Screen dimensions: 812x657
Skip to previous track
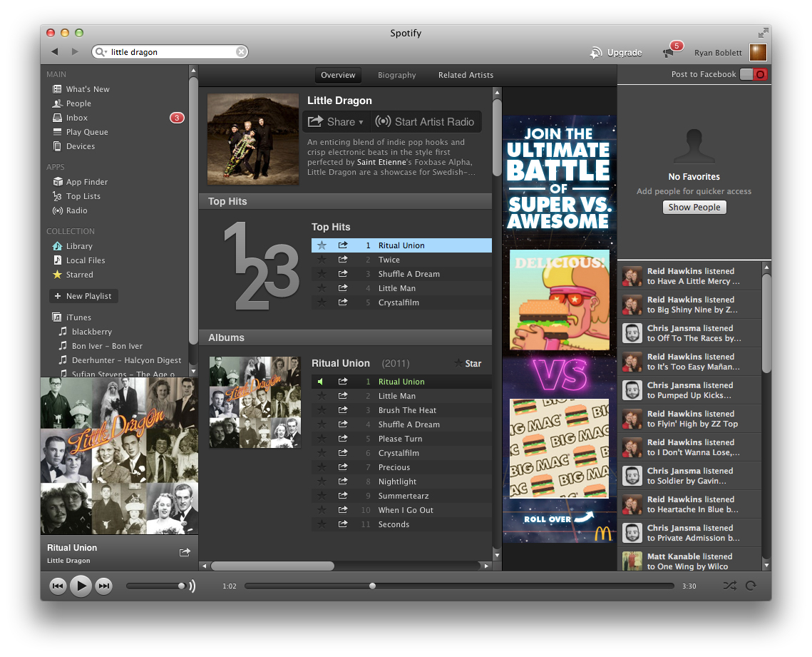(58, 586)
